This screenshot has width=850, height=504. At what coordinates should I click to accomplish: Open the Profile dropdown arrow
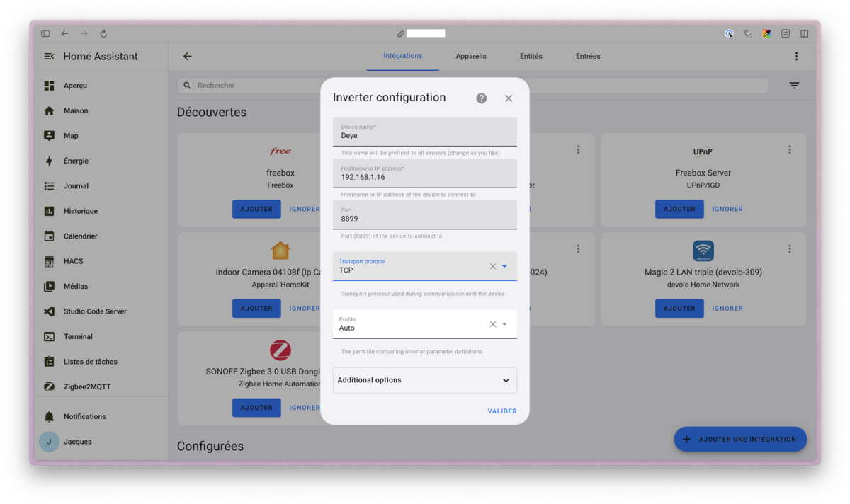(x=505, y=324)
